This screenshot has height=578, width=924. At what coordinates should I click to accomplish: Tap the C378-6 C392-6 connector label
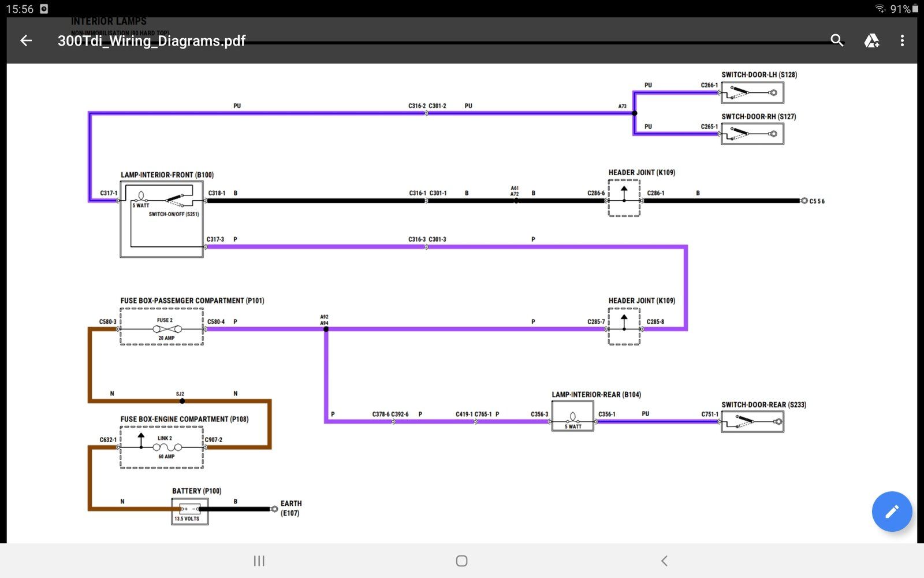[x=390, y=414]
